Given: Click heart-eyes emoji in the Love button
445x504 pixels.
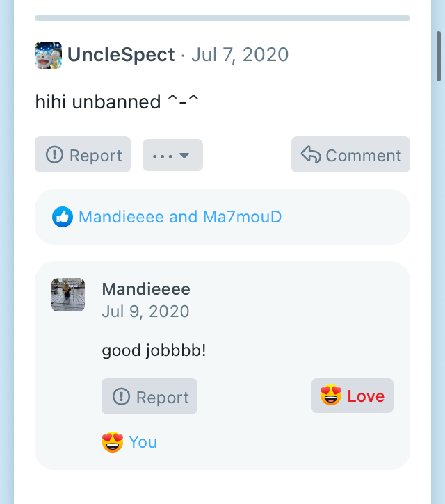Looking at the screenshot, I should pyautogui.click(x=331, y=395).
